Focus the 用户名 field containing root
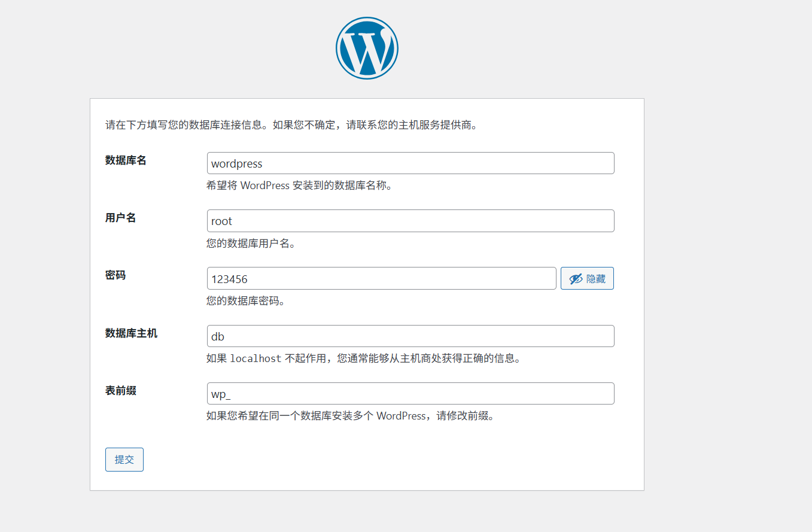 pyautogui.click(x=410, y=221)
